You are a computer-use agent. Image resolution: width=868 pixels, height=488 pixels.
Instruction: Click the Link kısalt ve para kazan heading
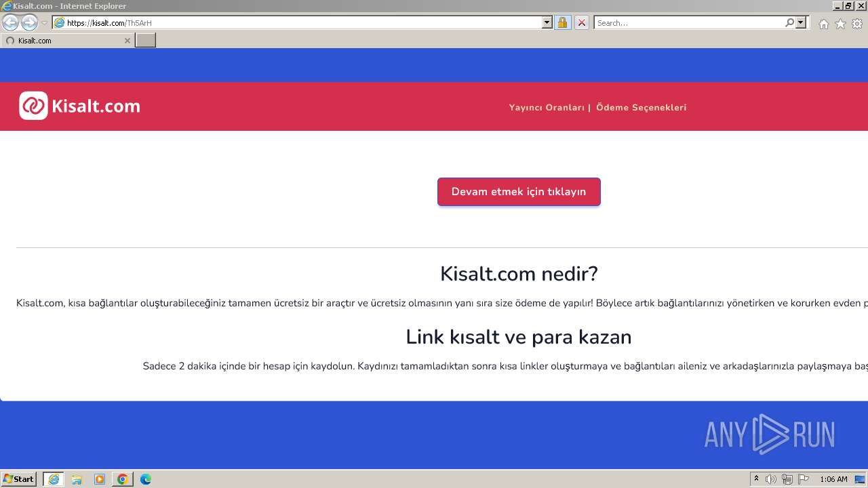pos(519,337)
